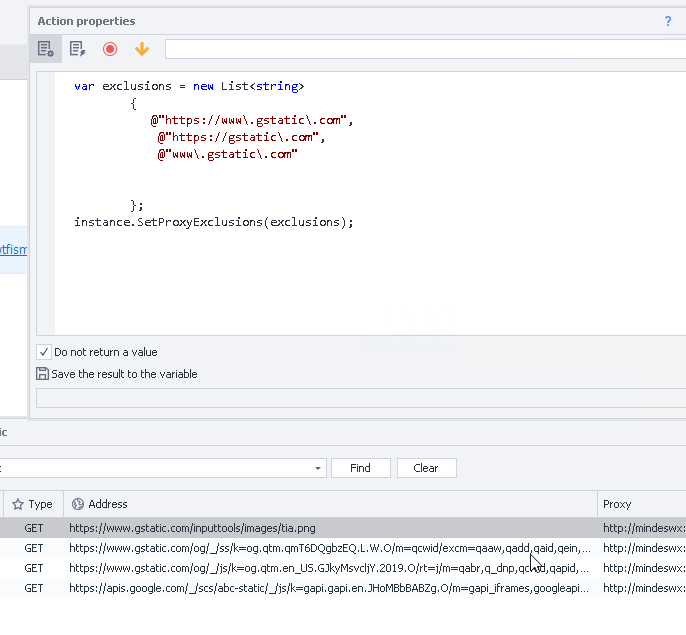
Task: Click the Find button
Action: pos(360,468)
